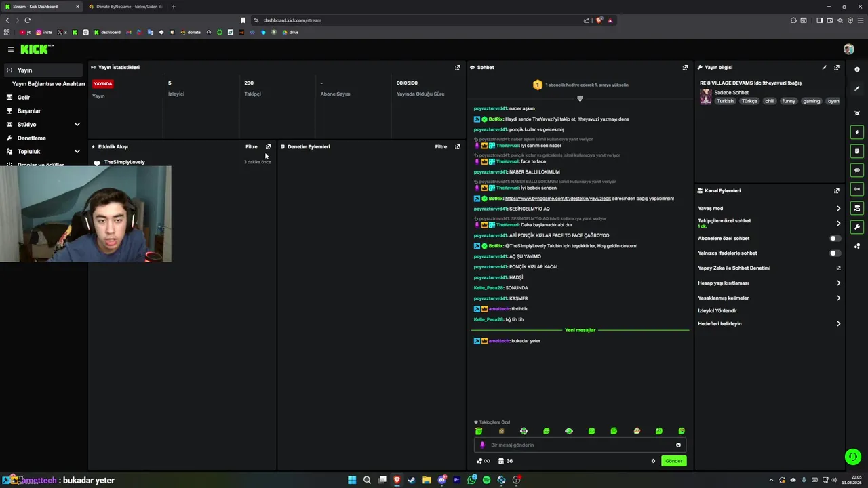
Task: Click the points infinity icon under chat
Action: [484, 461]
